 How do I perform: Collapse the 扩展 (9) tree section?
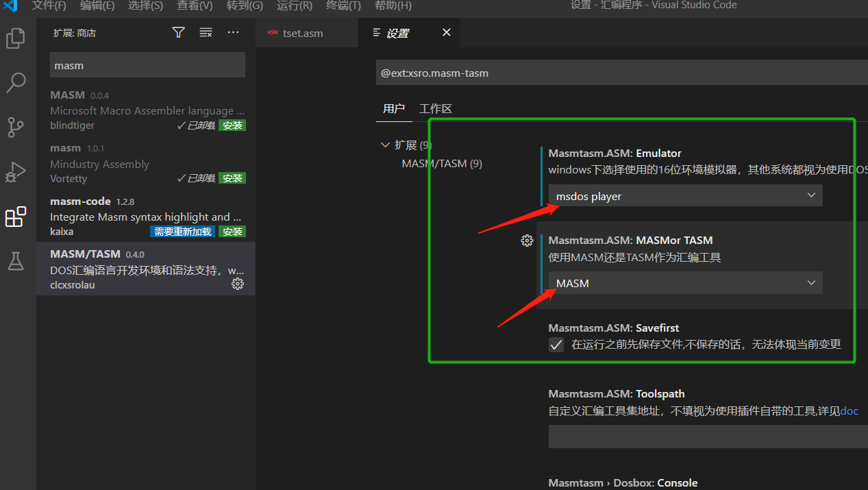(385, 145)
